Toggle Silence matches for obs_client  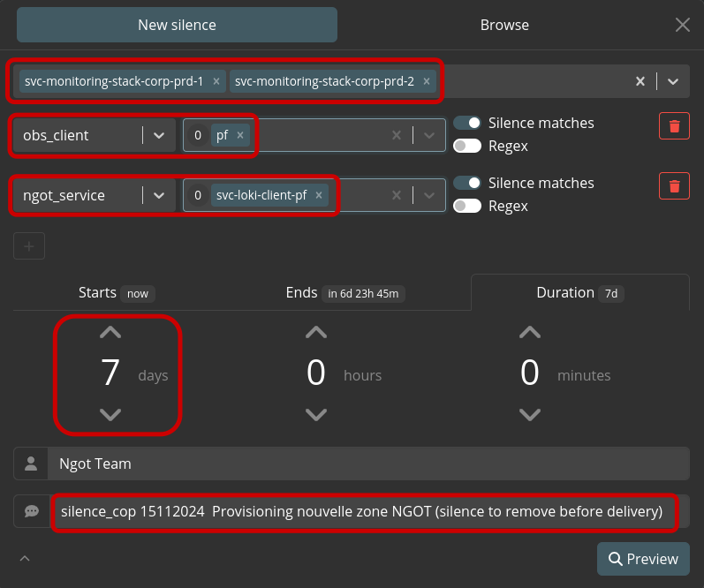[x=467, y=123]
